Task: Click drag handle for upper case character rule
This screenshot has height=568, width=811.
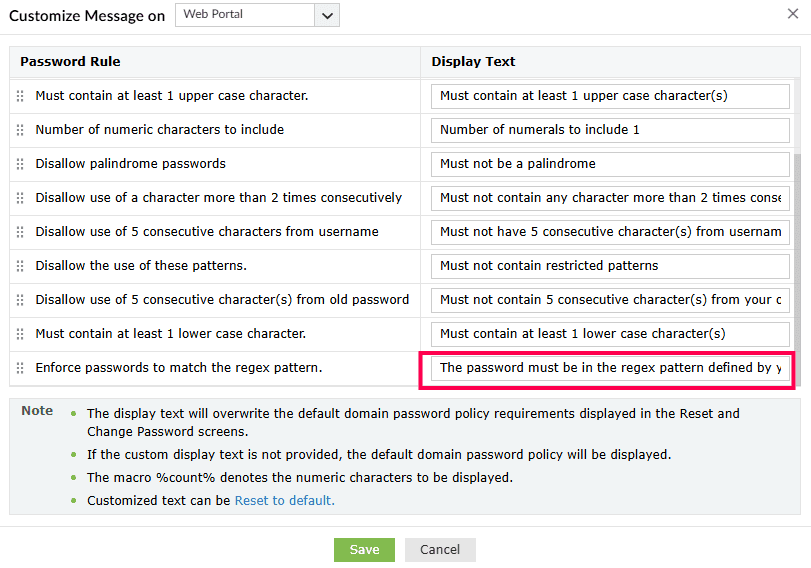Action: [x=20, y=96]
